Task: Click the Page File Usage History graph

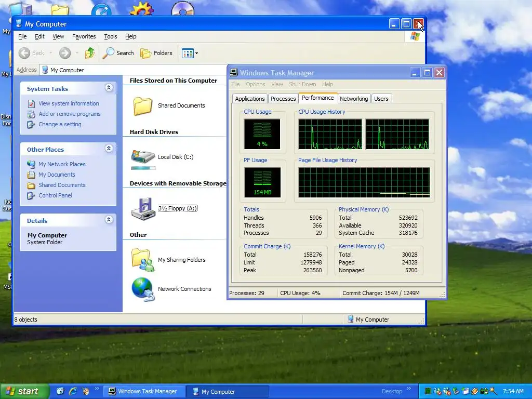Action: point(364,182)
